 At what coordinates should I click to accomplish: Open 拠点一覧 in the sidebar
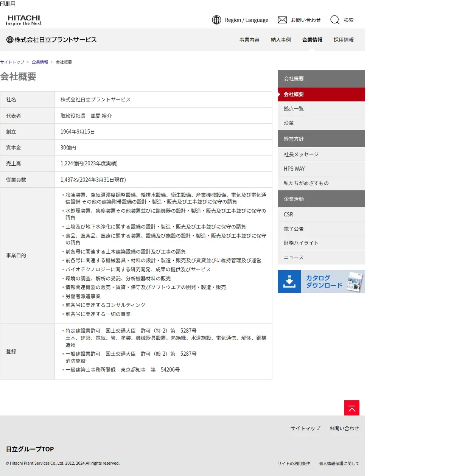[322, 109]
